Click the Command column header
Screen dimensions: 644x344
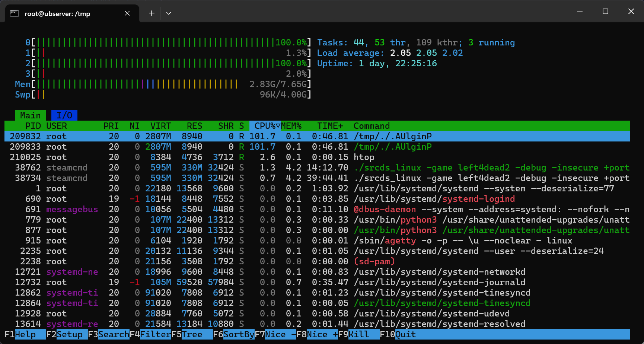(372, 126)
